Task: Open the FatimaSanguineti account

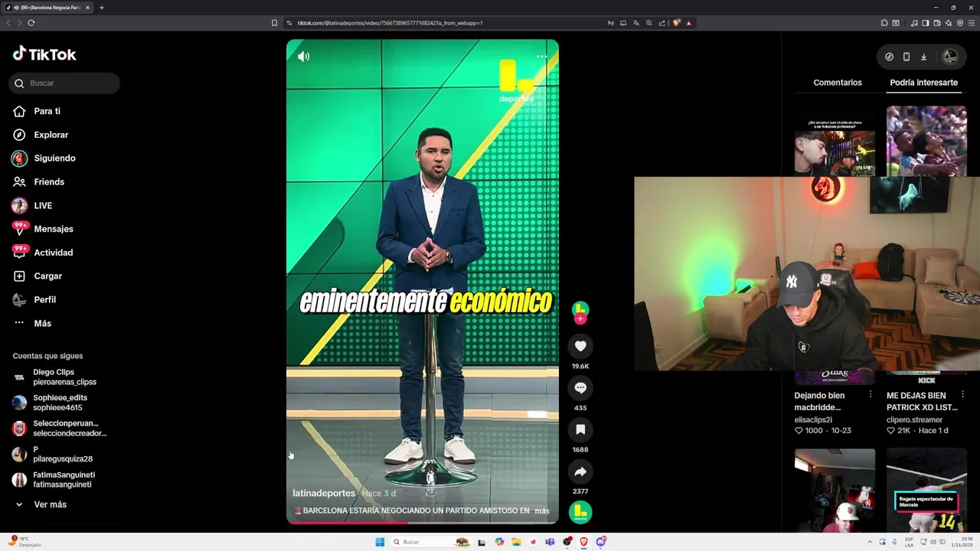Action: click(54, 480)
